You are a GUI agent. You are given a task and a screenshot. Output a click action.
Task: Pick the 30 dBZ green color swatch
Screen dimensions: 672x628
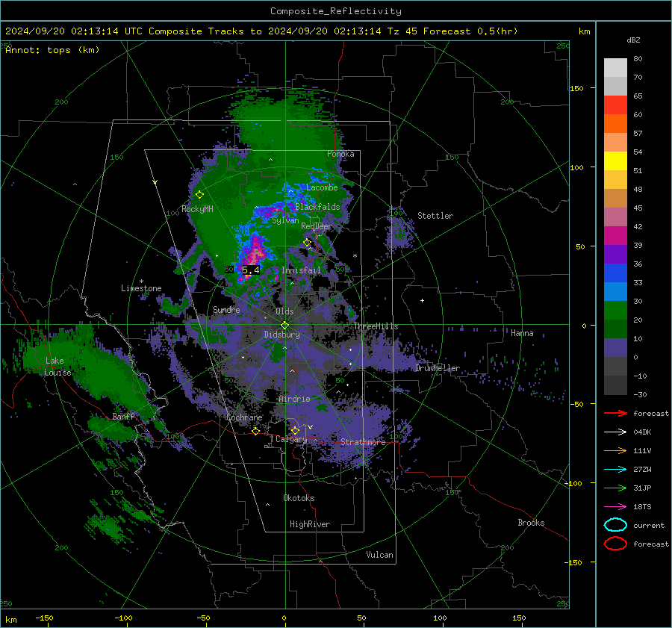click(x=615, y=310)
